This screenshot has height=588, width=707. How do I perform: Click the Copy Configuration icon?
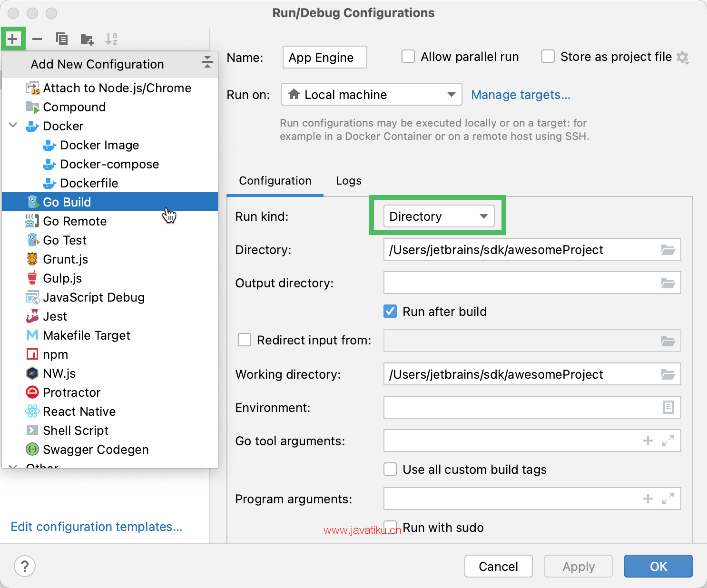point(61,39)
